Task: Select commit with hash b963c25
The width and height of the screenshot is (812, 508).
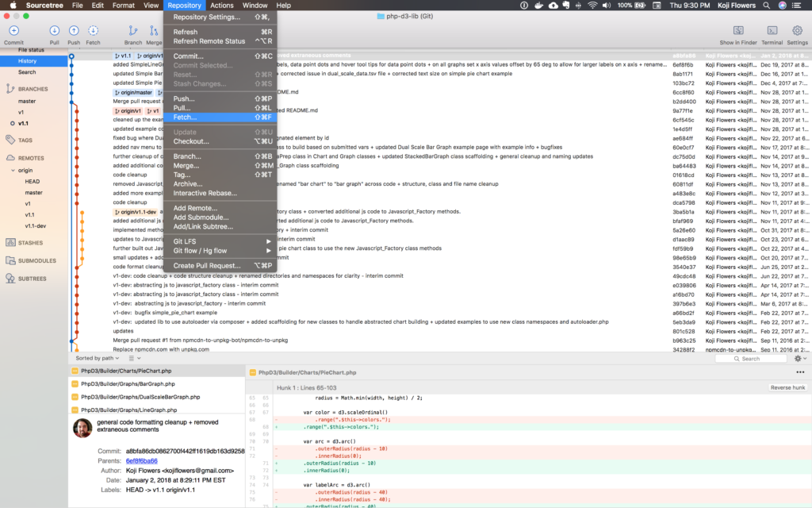Action: click(x=440, y=341)
